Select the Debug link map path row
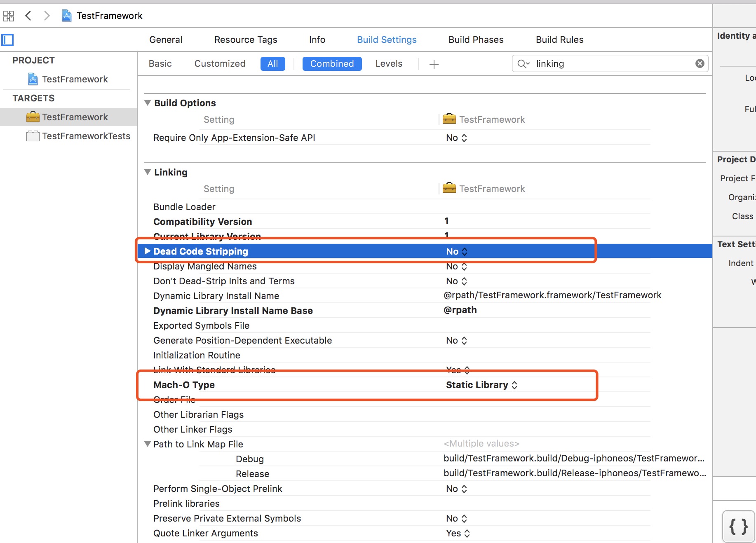The image size is (756, 543). (249, 459)
